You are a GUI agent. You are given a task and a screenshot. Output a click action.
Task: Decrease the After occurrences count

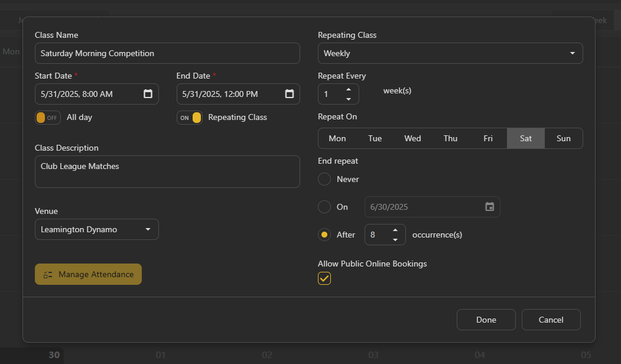[395, 240]
